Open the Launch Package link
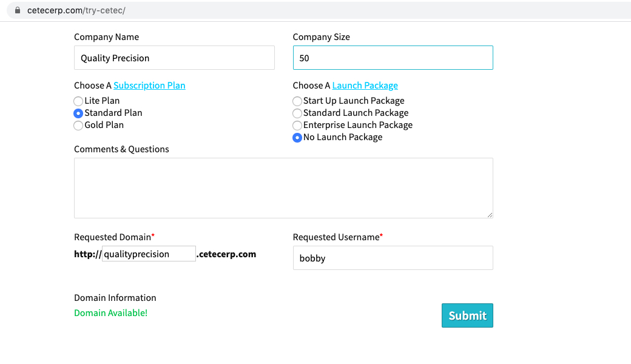This screenshot has height=364, width=631. coord(365,86)
